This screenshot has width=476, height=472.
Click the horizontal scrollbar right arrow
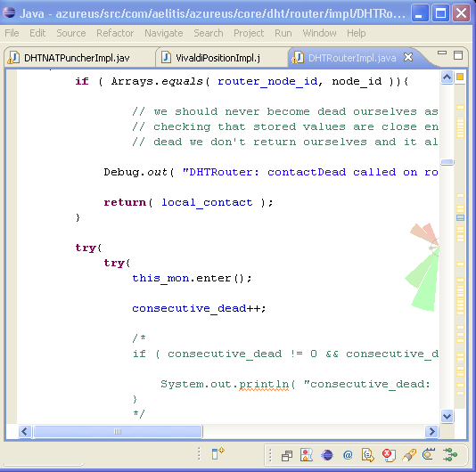coord(431,431)
